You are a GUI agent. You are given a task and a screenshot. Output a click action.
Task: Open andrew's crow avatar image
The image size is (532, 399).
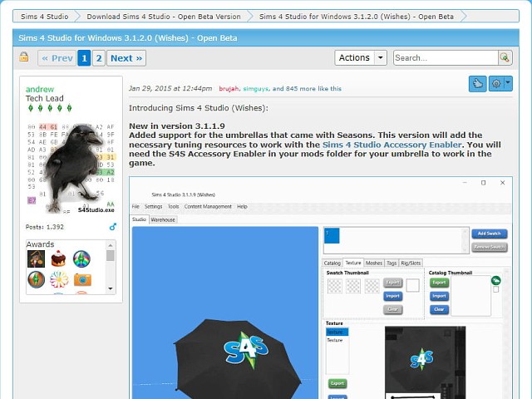71,168
